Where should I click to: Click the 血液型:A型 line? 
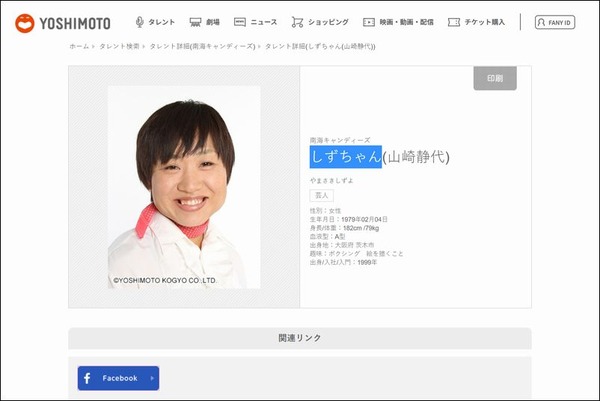pyautogui.click(x=328, y=236)
